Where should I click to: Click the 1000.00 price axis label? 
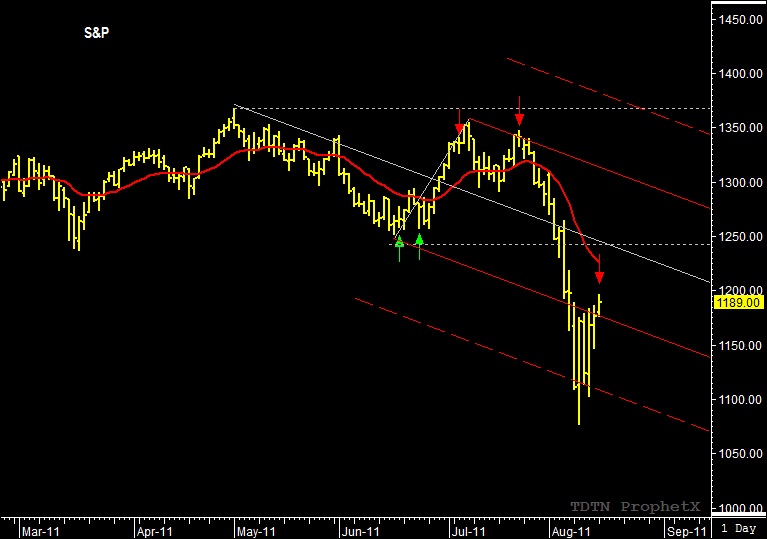pos(740,509)
